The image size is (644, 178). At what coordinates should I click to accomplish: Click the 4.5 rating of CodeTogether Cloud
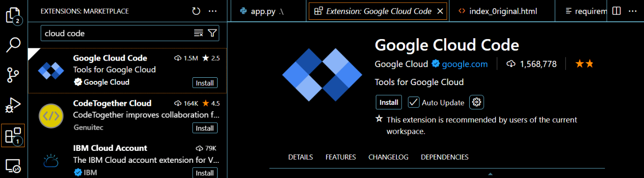click(211, 103)
